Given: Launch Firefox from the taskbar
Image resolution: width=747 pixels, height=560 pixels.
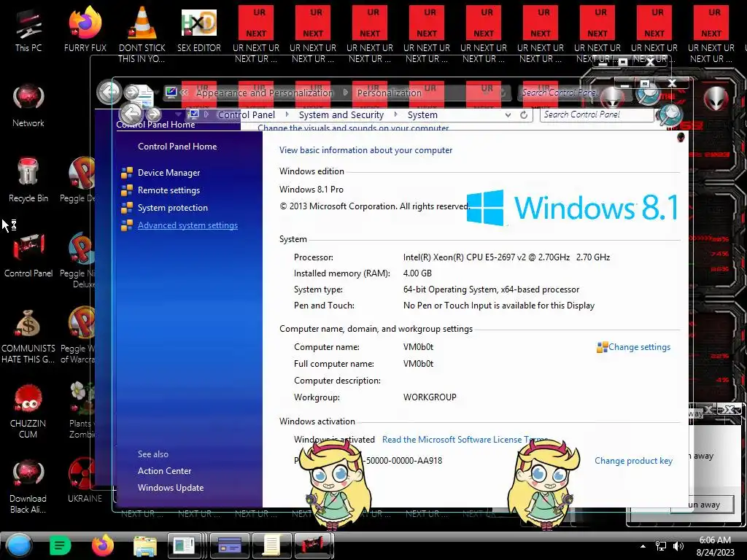Looking at the screenshot, I should pos(102,545).
